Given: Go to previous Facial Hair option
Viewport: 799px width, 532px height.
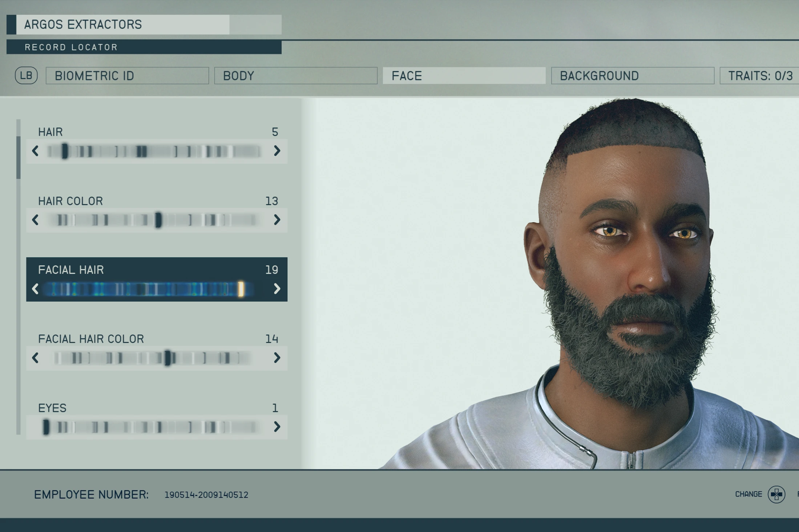Looking at the screenshot, I should click(35, 289).
